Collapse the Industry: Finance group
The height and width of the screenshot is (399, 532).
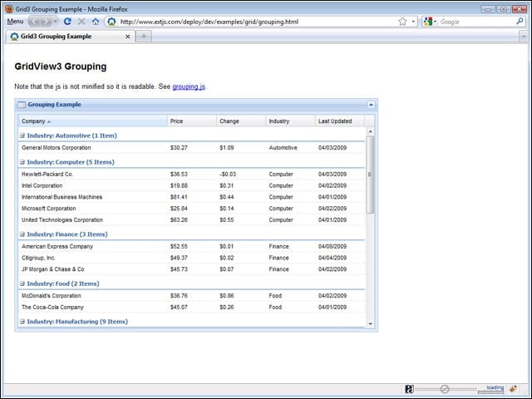(22, 234)
